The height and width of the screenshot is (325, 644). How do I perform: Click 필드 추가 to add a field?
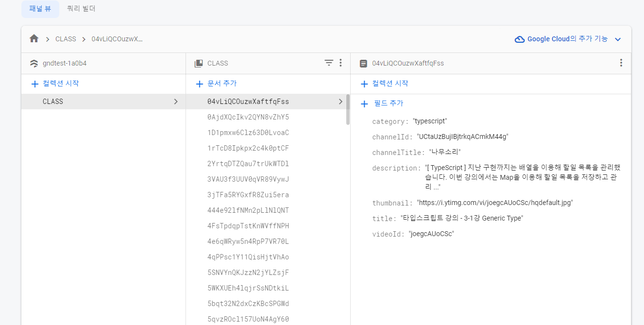389,103
